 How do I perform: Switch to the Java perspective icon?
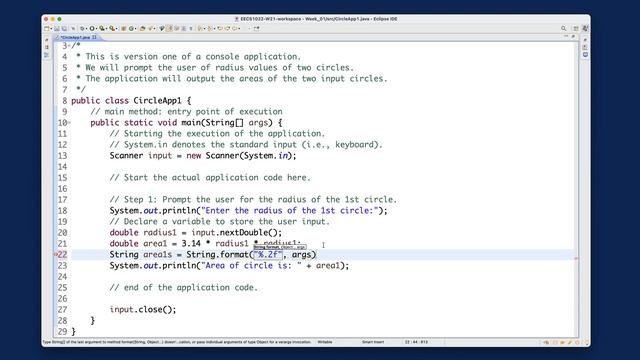tap(585, 29)
